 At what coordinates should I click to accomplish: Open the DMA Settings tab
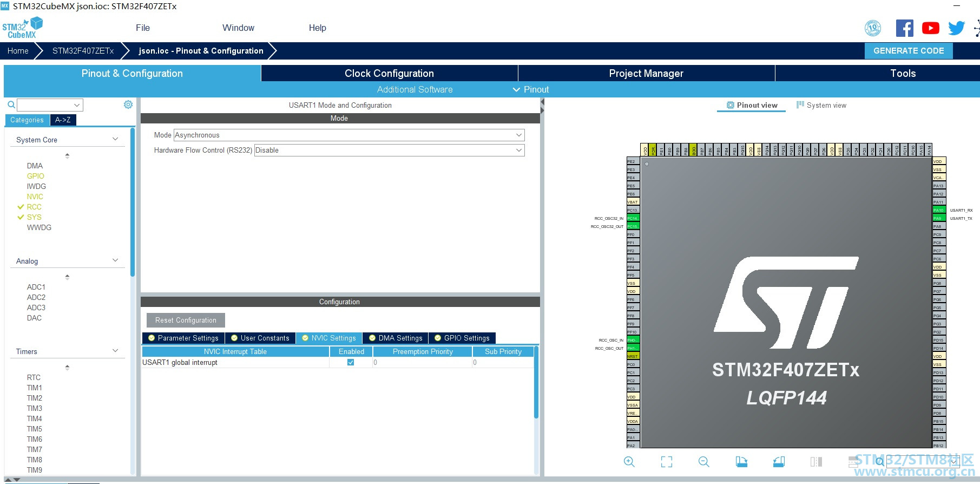[x=396, y=338]
